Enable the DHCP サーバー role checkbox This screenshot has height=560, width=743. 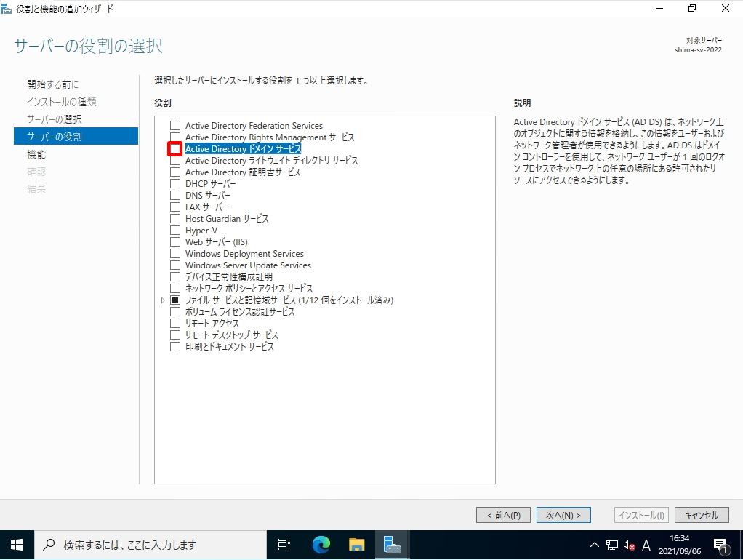175,183
